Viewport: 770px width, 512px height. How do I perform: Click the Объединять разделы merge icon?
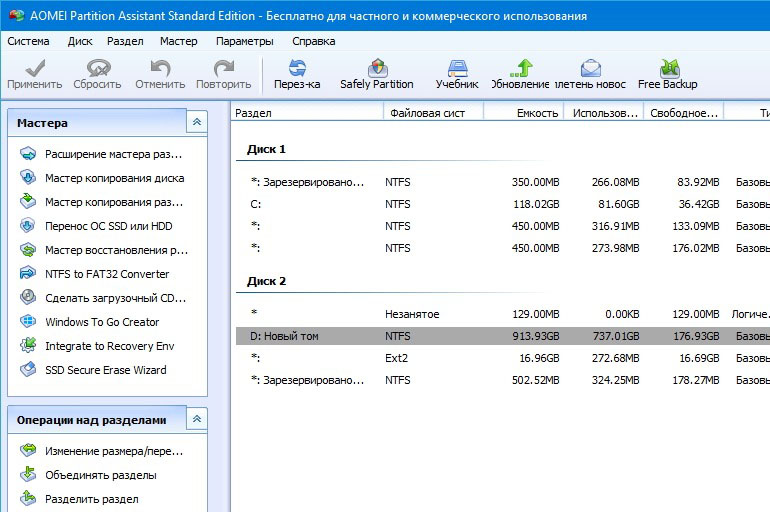click(28, 474)
